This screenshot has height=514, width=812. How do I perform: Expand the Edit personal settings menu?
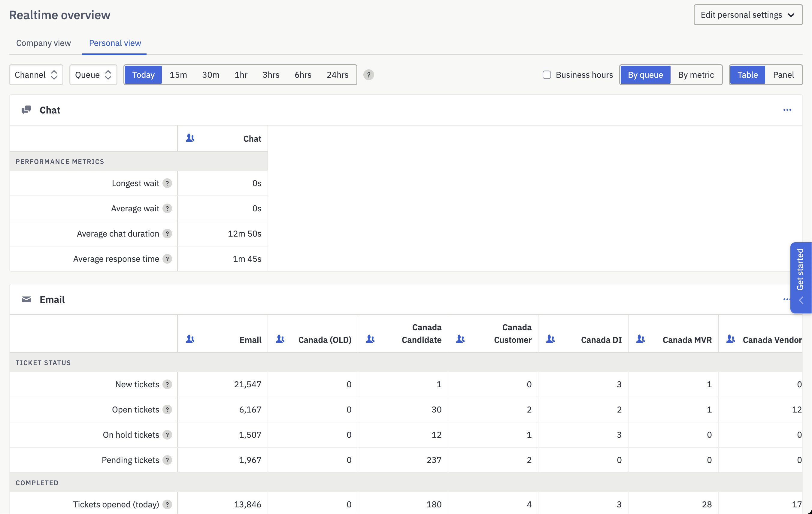(x=748, y=15)
